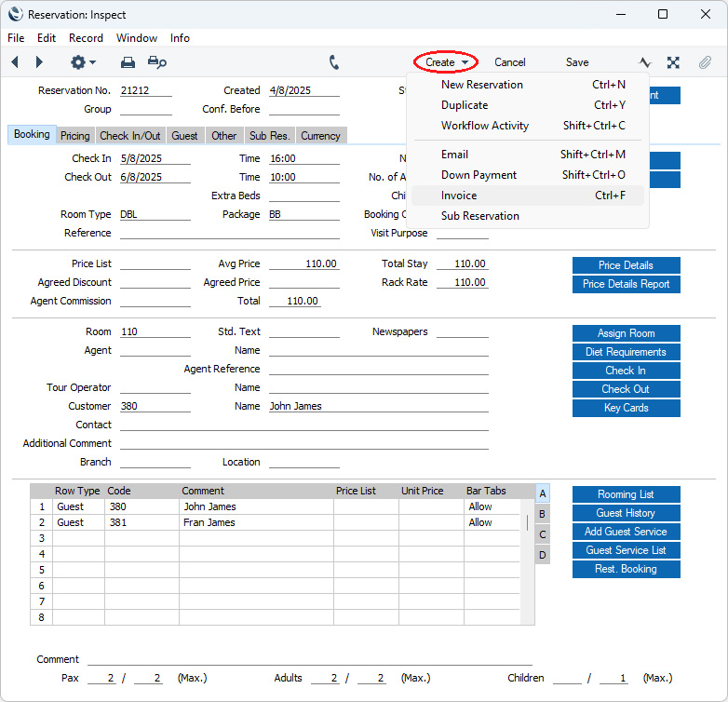Switch to the Booking tab
Viewport: 728px width, 702px height.
point(32,134)
